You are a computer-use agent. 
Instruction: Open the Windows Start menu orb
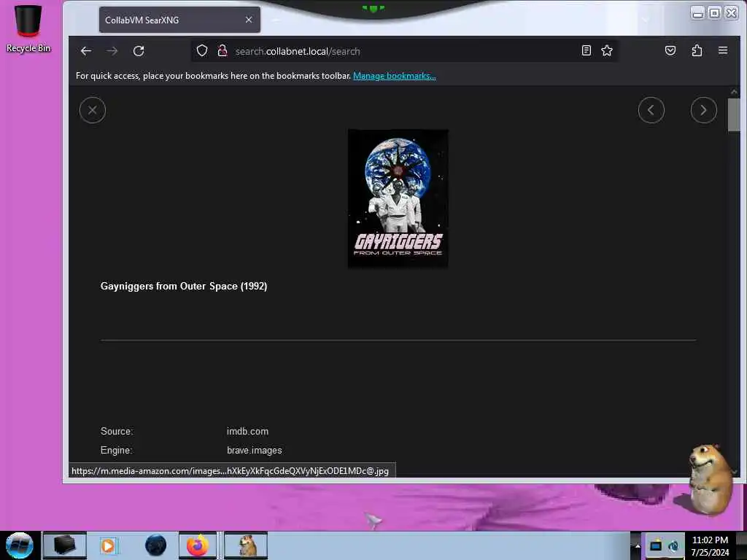pos(19,545)
